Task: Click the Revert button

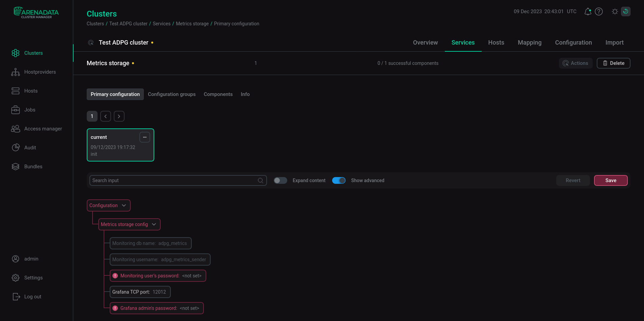Action: point(573,180)
